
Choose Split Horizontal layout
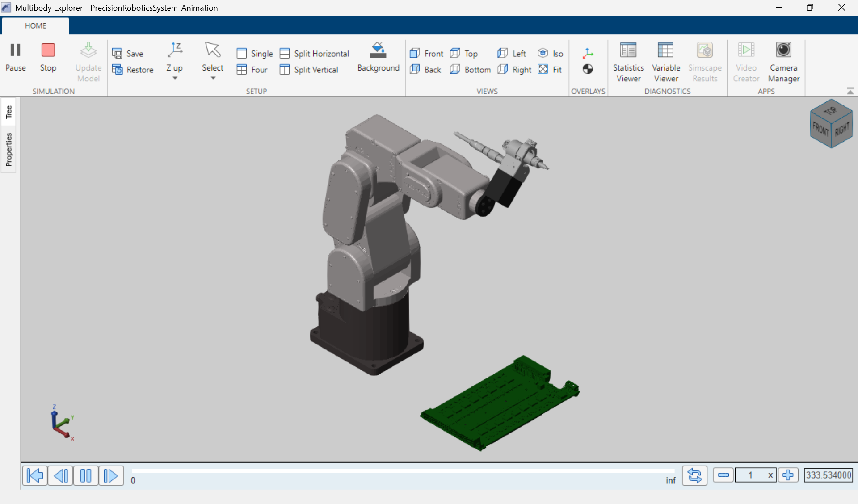[314, 54]
